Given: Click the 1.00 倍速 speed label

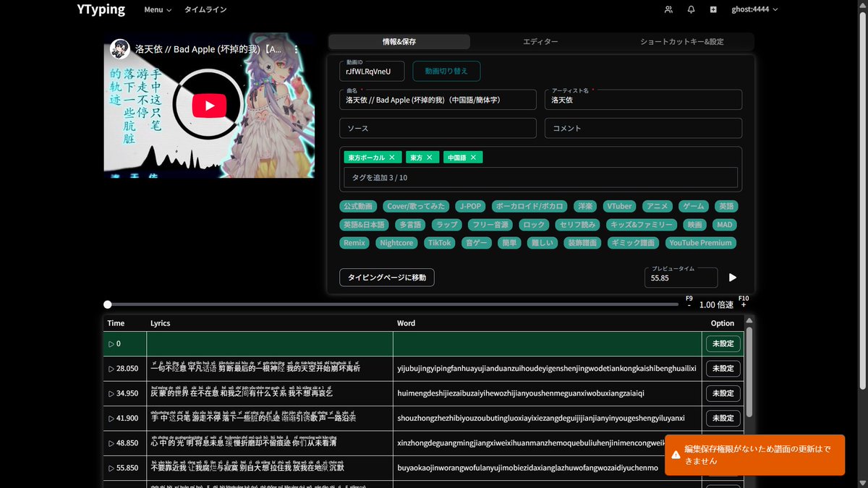Looking at the screenshot, I should point(716,304).
